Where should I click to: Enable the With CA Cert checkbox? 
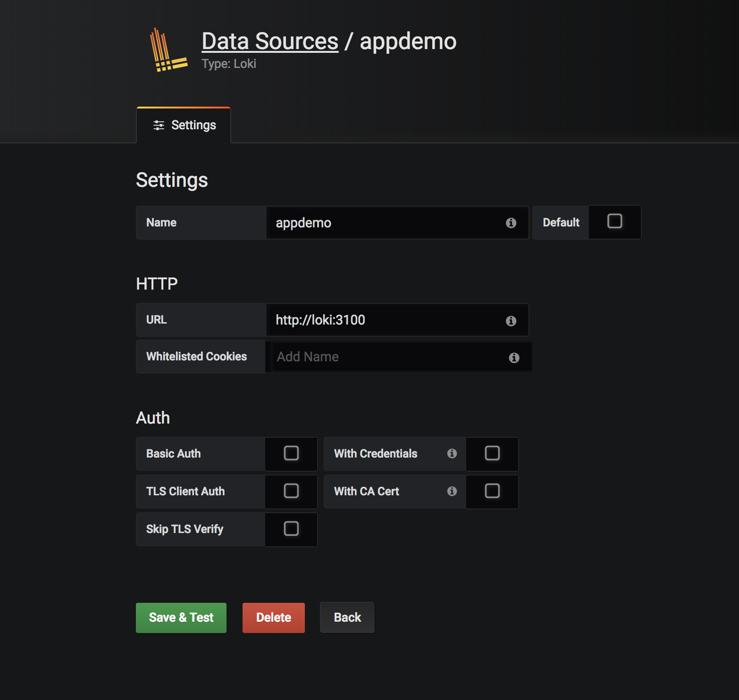(x=492, y=491)
